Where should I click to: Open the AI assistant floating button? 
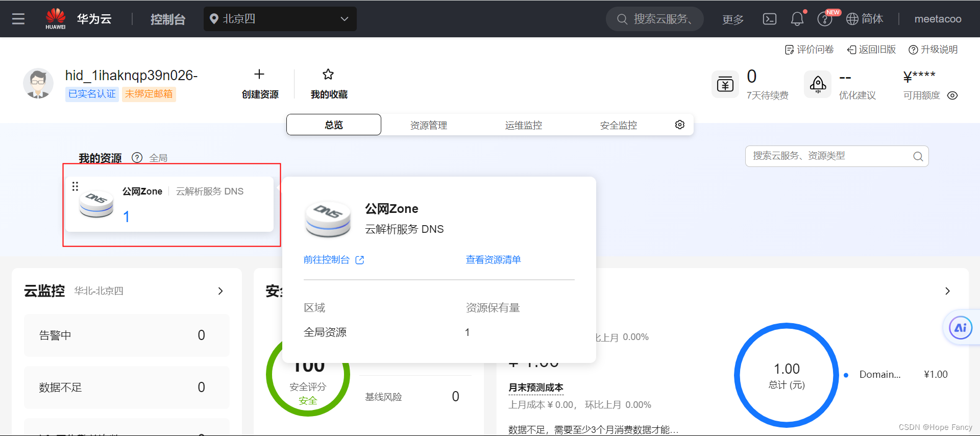click(x=961, y=328)
